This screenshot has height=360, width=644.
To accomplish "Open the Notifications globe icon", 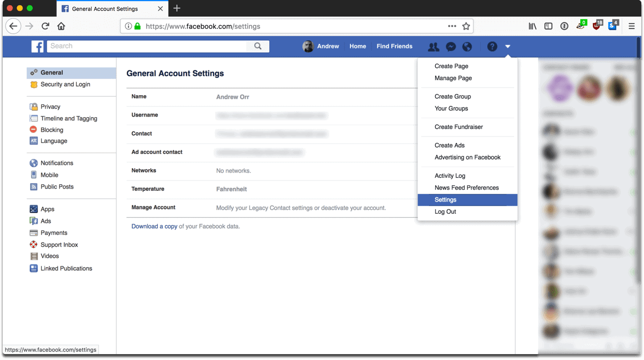I will pyautogui.click(x=467, y=47).
